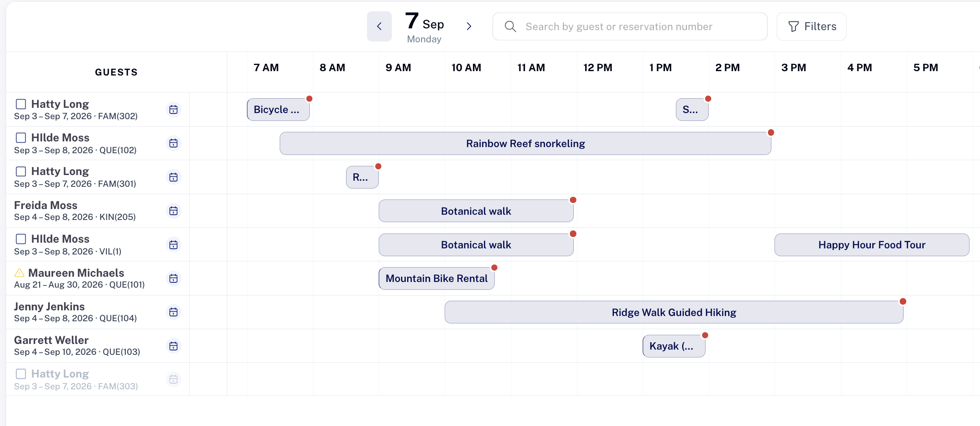Tick checkbox for Hatty Long FAM(301)
This screenshot has width=980, height=426.
[x=21, y=171]
